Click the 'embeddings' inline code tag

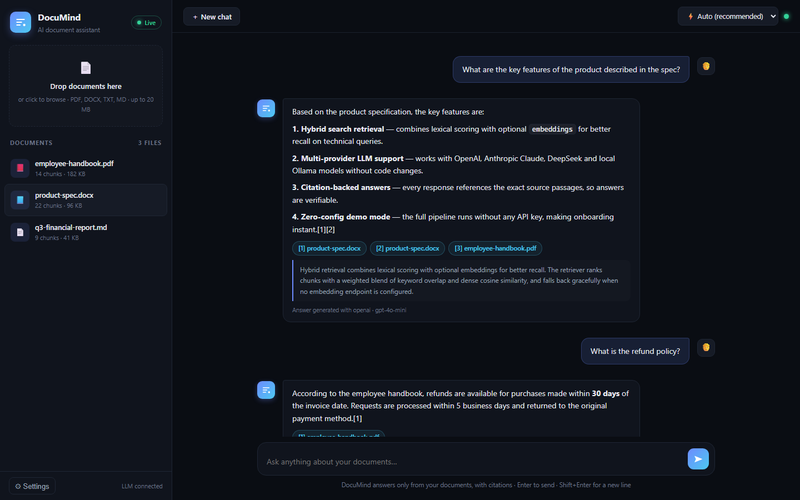pos(552,129)
